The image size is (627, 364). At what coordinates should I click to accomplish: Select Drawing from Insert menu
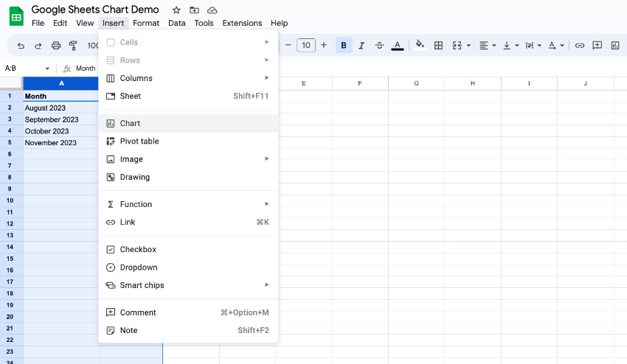click(x=188, y=177)
